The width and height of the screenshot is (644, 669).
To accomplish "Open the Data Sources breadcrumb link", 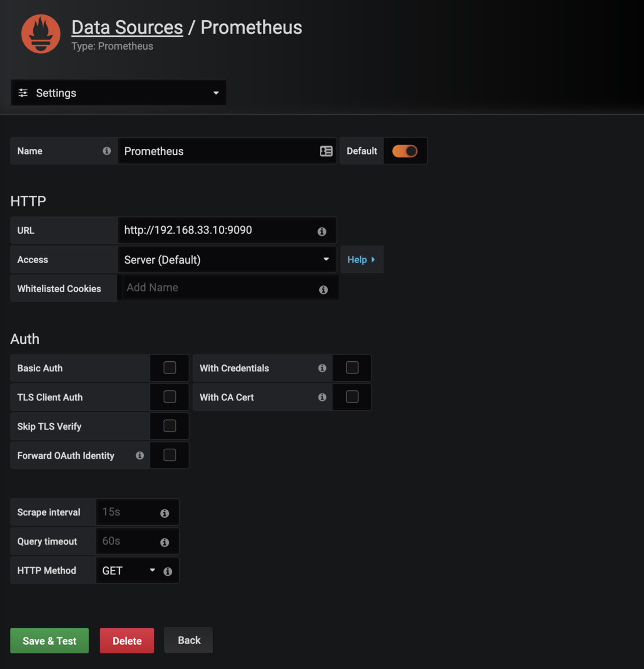I will tap(127, 27).
